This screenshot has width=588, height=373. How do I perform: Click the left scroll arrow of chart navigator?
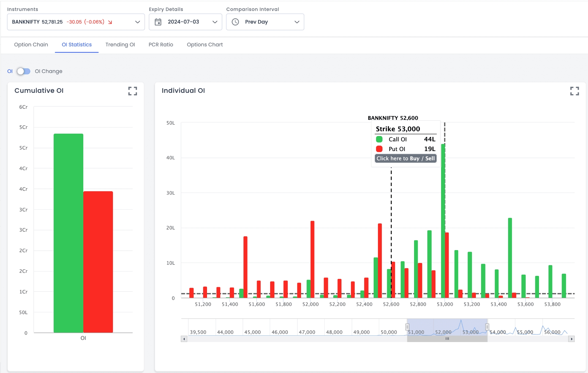point(184,339)
